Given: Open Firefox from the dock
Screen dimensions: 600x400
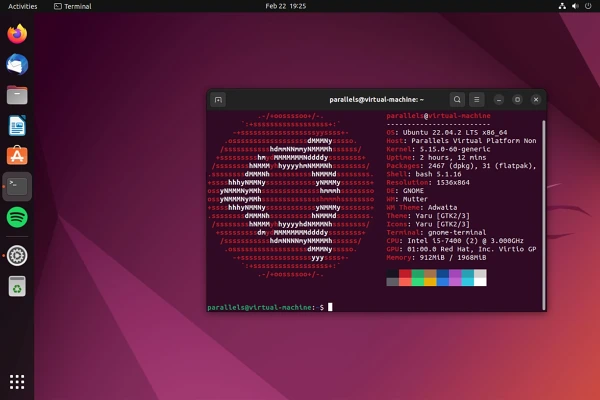Looking at the screenshot, I should [17, 34].
